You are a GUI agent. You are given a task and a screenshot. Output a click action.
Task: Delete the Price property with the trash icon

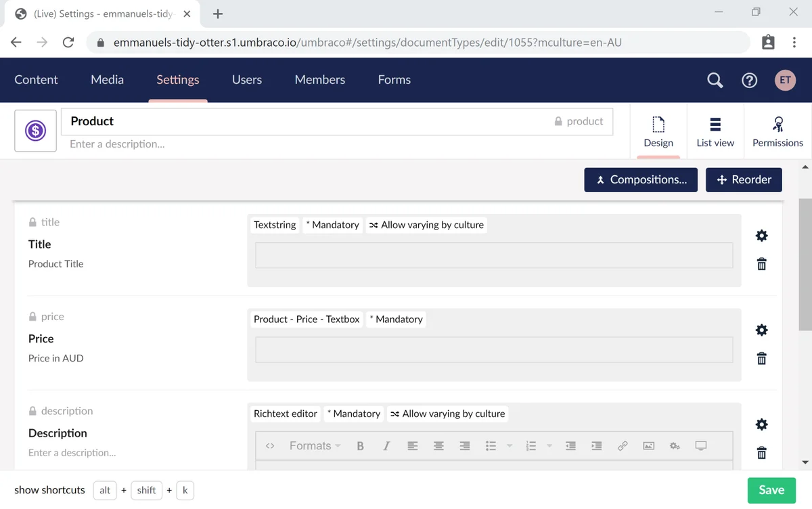pyautogui.click(x=761, y=358)
